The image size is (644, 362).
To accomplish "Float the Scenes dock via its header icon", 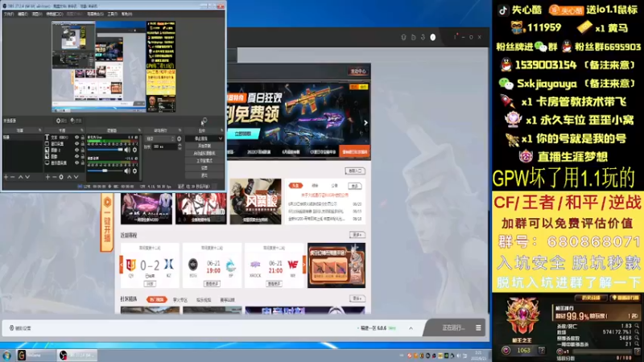I will tap(39, 130).
